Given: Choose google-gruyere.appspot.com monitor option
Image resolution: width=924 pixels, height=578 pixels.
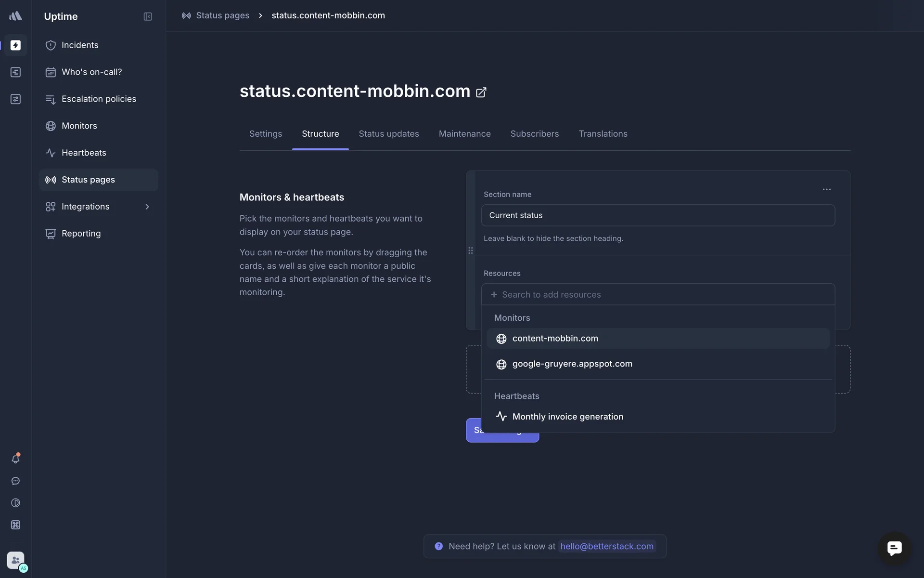Looking at the screenshot, I should (572, 364).
